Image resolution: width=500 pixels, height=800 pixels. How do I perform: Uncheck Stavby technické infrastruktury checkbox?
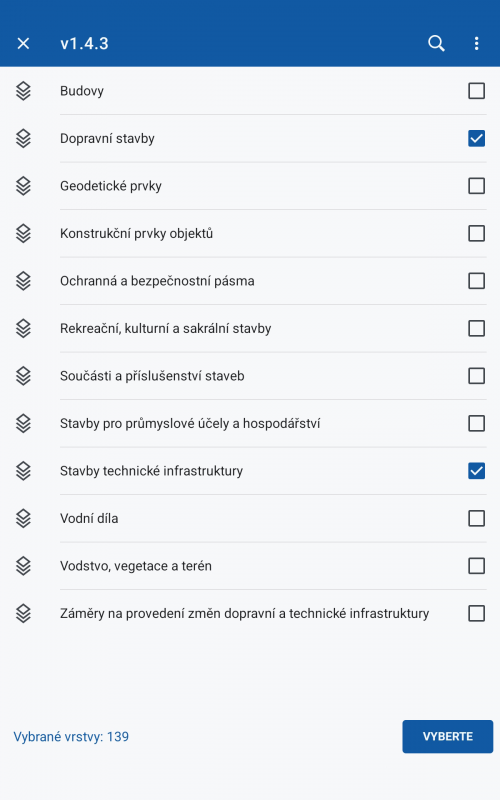pos(476,471)
